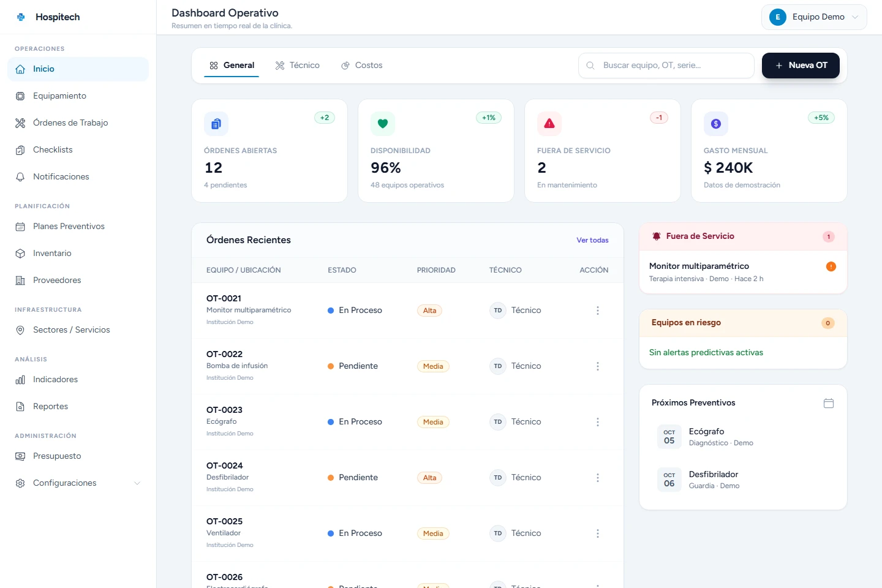Screen dimensions: 882x588
Task: Click the Proveedores building icon
Action: coord(20,281)
